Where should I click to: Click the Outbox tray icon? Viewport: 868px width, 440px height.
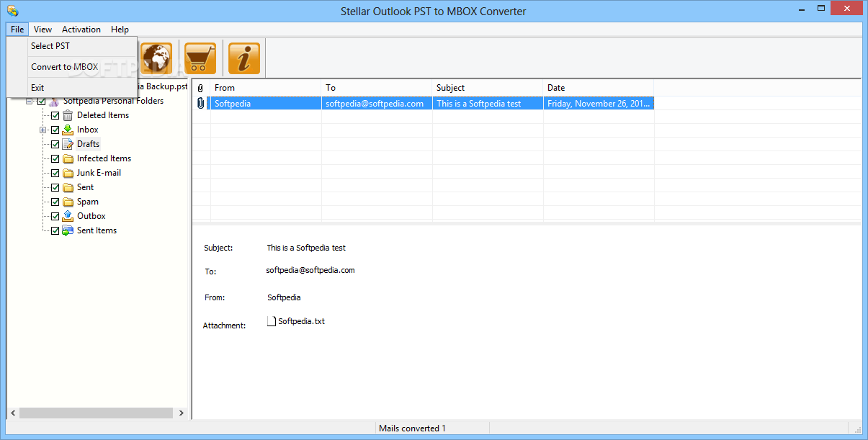click(x=68, y=216)
